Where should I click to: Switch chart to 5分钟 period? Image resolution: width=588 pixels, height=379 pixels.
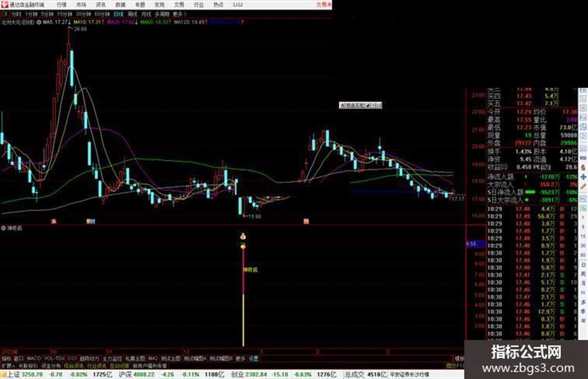pyautogui.click(x=47, y=14)
